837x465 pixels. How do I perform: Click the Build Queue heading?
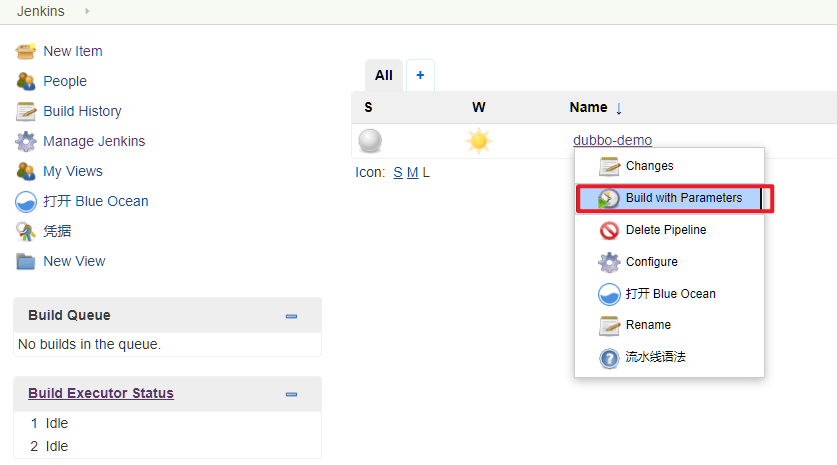coord(69,315)
